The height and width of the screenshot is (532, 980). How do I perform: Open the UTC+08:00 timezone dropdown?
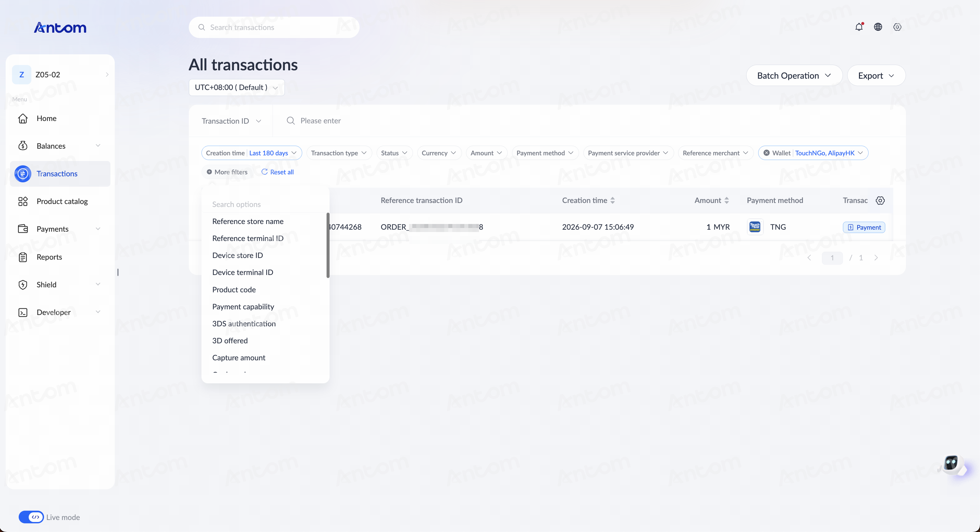tap(236, 87)
